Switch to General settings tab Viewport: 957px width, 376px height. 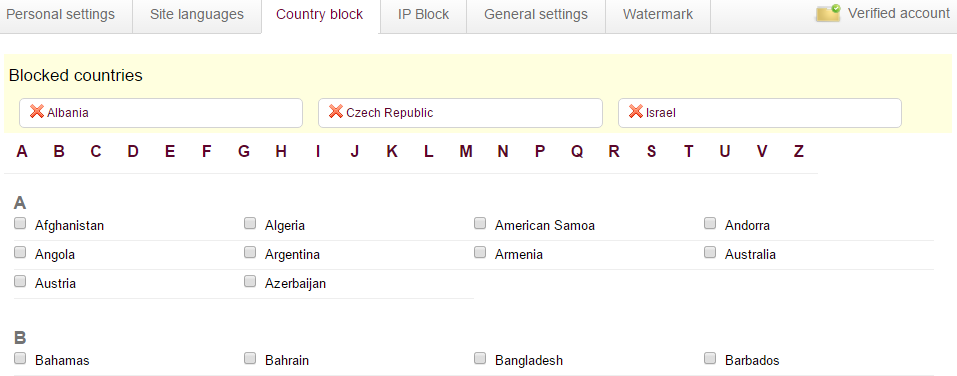click(x=536, y=15)
